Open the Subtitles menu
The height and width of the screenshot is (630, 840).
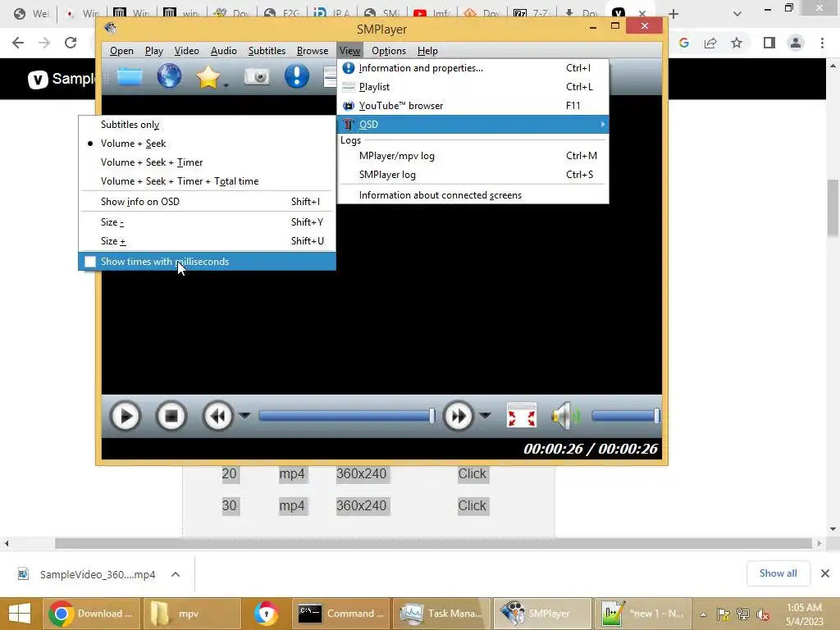[267, 51]
